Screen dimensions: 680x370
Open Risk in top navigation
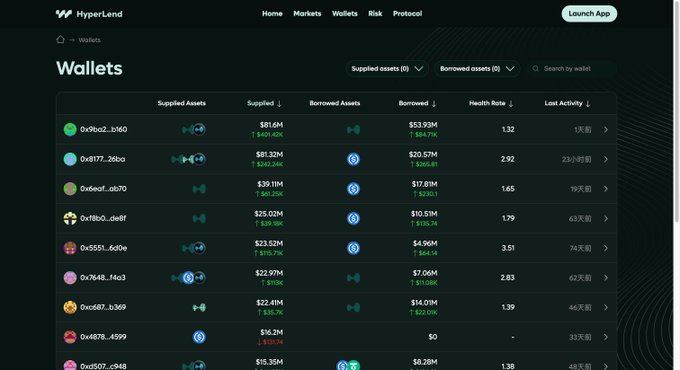(x=375, y=13)
